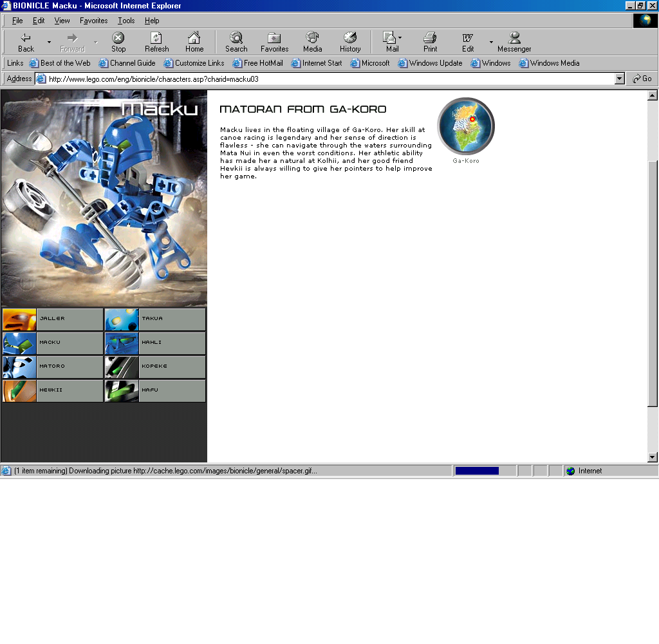659x644 pixels.
Task: Print the current page
Action: pos(430,42)
